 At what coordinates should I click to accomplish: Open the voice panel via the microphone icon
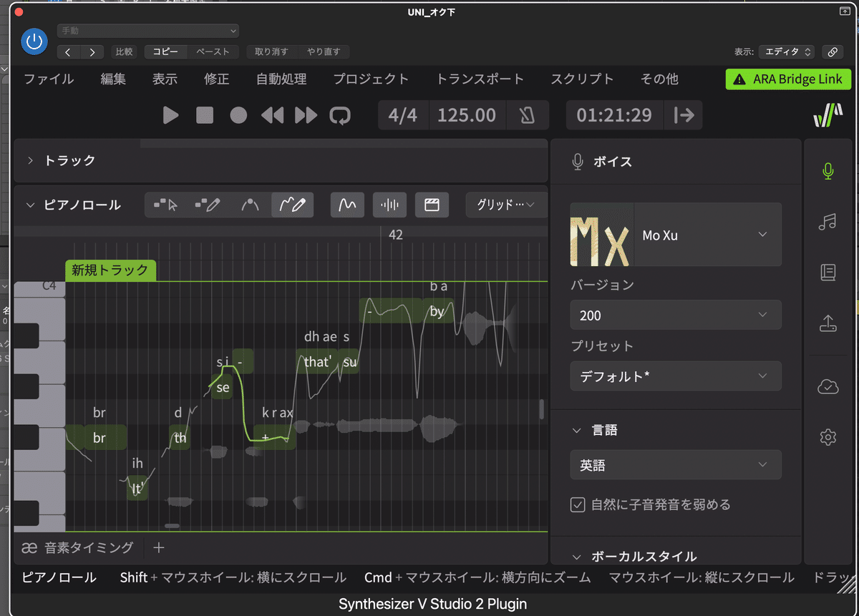click(x=828, y=171)
